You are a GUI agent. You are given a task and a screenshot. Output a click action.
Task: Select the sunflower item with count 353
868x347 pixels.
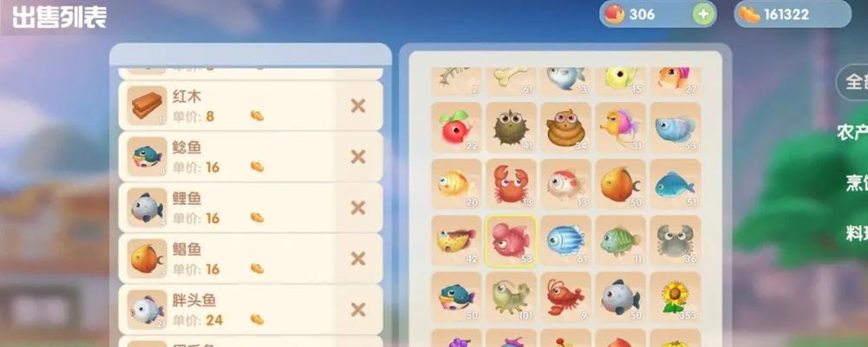point(675,298)
